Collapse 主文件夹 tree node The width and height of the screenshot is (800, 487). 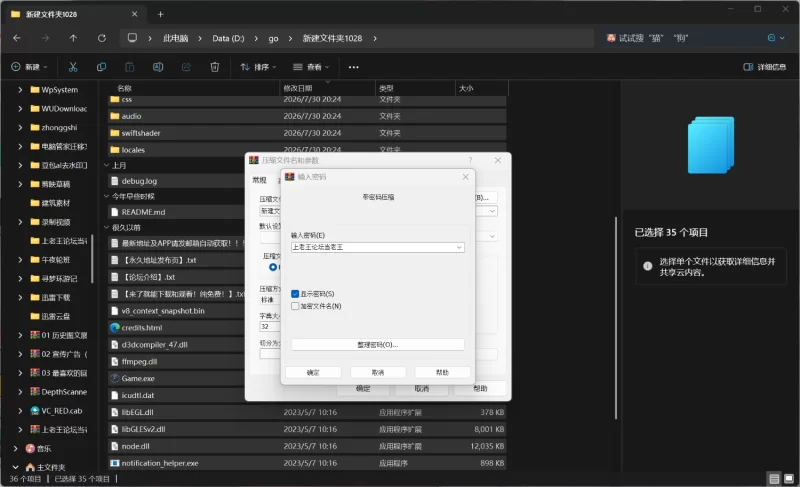[15, 467]
